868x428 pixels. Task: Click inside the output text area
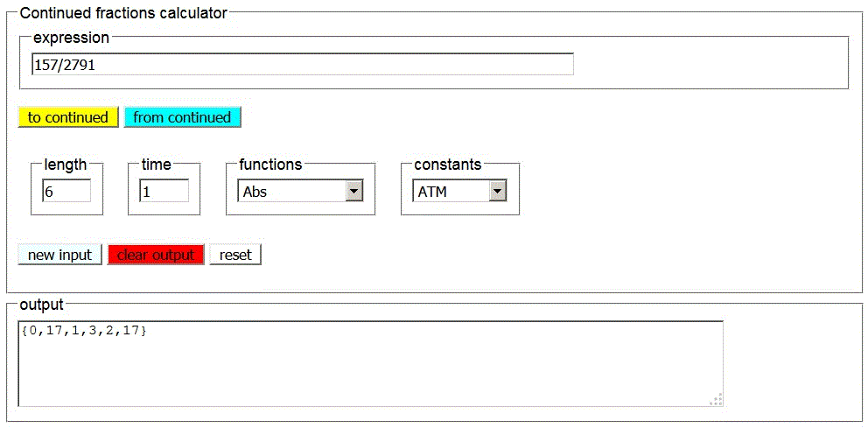pos(367,363)
